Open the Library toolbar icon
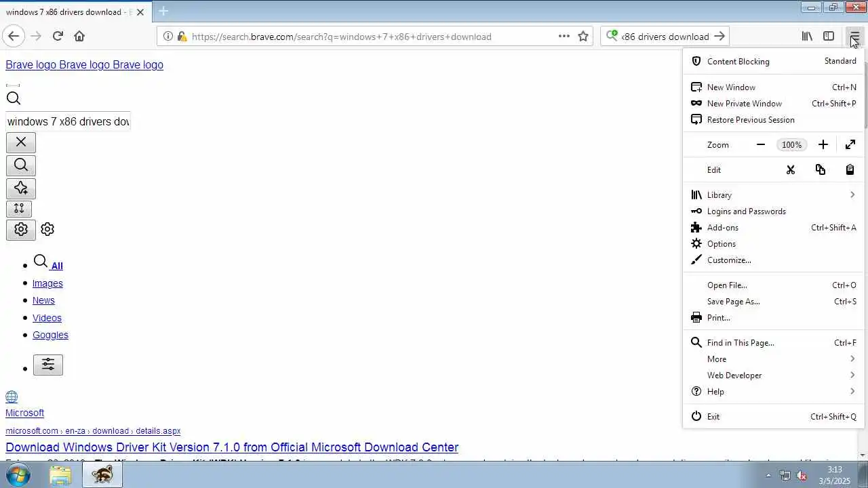Screen dimensions: 868x488 click(x=807, y=36)
